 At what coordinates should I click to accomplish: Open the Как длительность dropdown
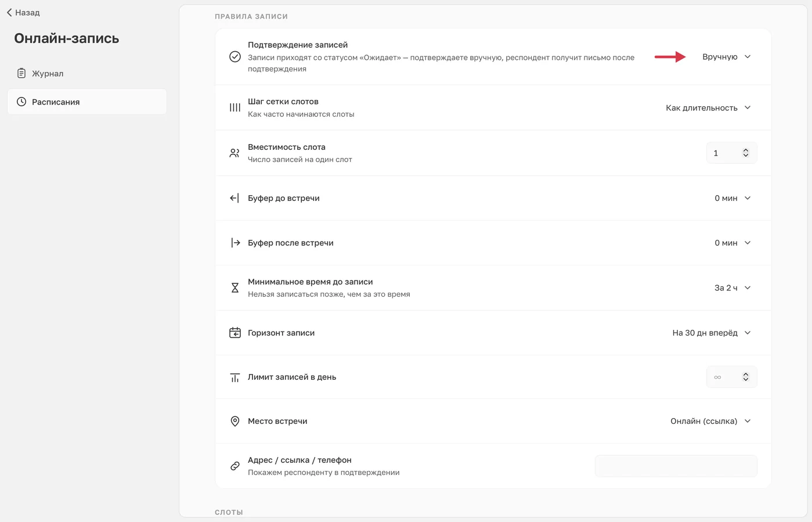709,107
